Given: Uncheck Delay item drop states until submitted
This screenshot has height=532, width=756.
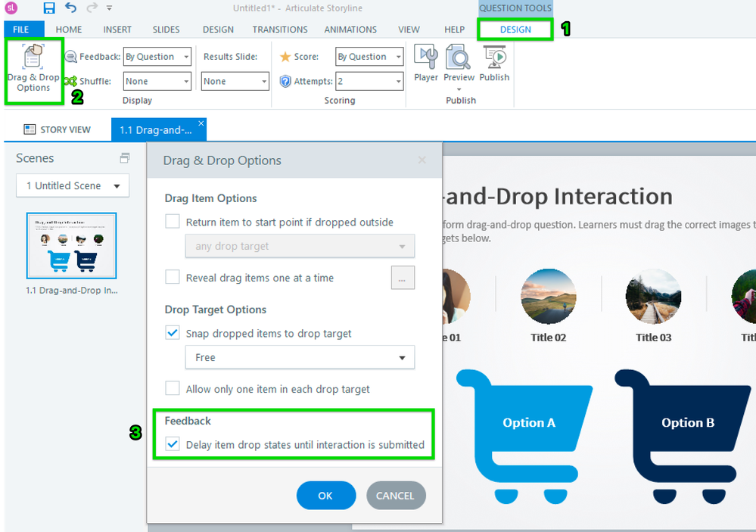Looking at the screenshot, I should point(173,443).
